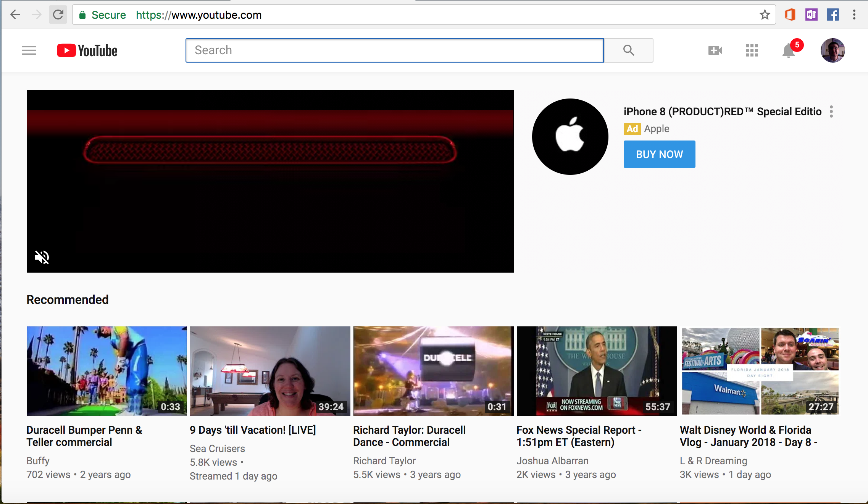Focus the YouTube Search field

click(395, 50)
